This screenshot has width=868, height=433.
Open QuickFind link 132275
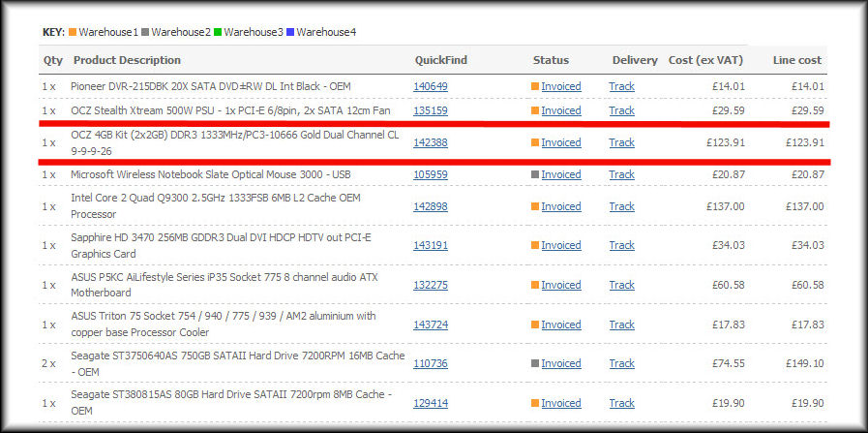tap(430, 285)
